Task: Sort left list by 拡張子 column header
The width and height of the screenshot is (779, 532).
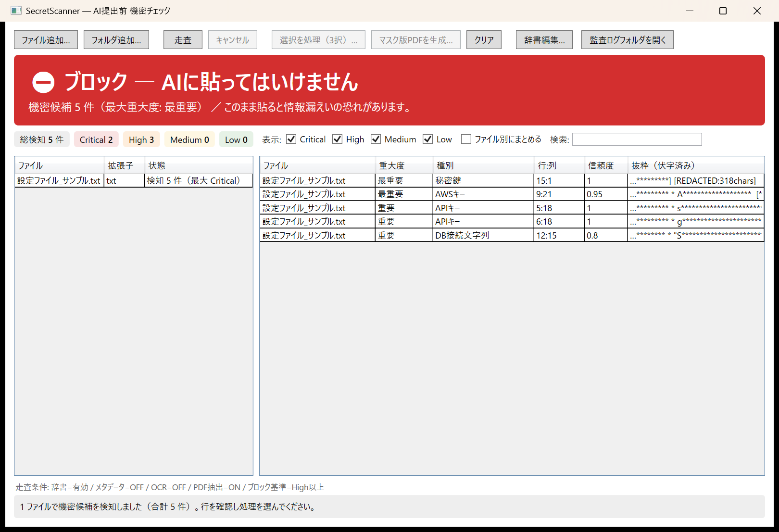Action: pos(125,165)
